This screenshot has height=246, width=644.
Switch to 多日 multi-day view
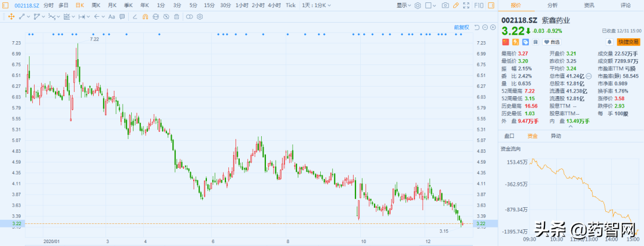64,5
